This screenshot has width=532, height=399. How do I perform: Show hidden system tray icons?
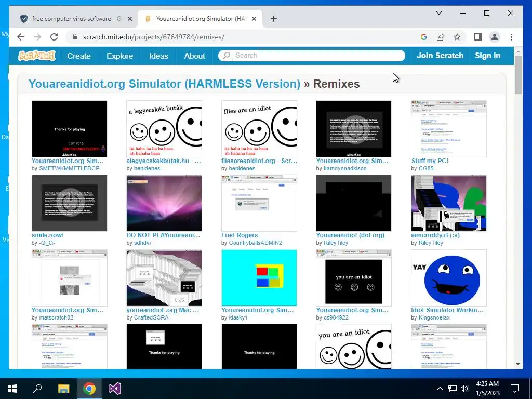[440, 389]
